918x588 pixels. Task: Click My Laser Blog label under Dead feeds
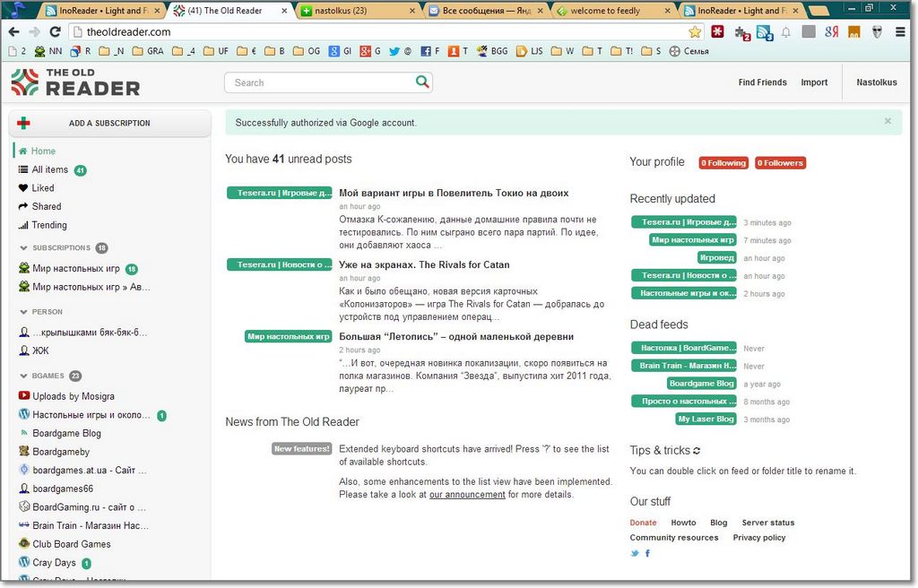706,419
